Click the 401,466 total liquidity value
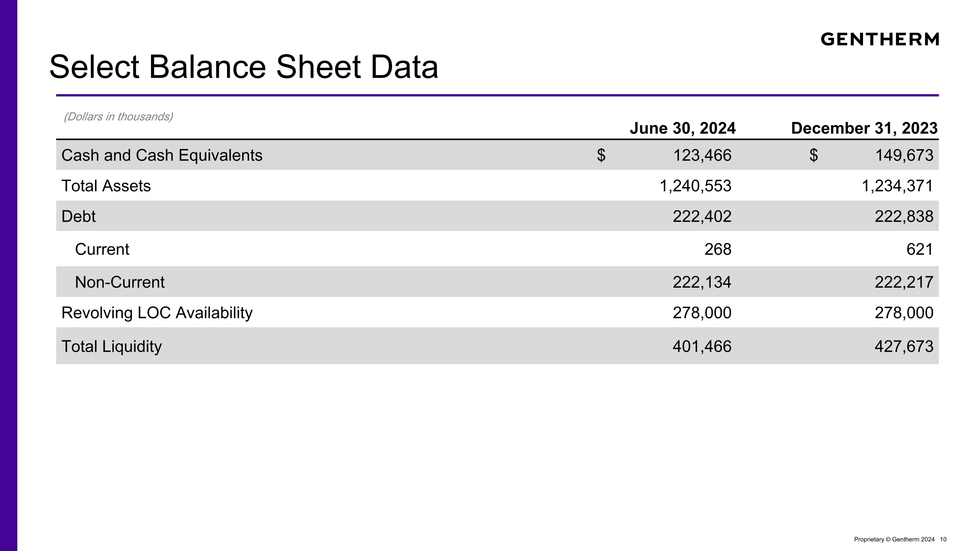This screenshot has height=551, width=980. pos(702,347)
